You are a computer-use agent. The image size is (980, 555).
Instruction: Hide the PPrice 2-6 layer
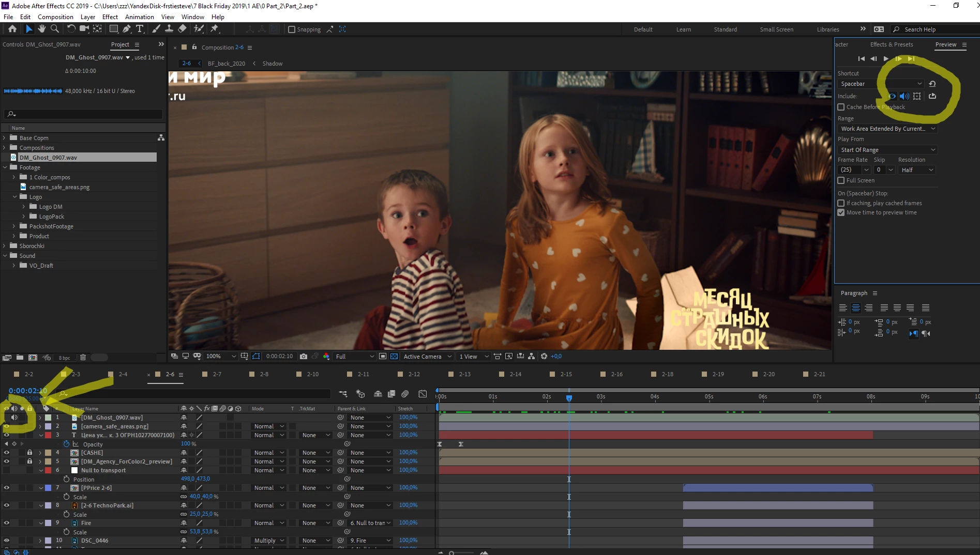pos(7,488)
